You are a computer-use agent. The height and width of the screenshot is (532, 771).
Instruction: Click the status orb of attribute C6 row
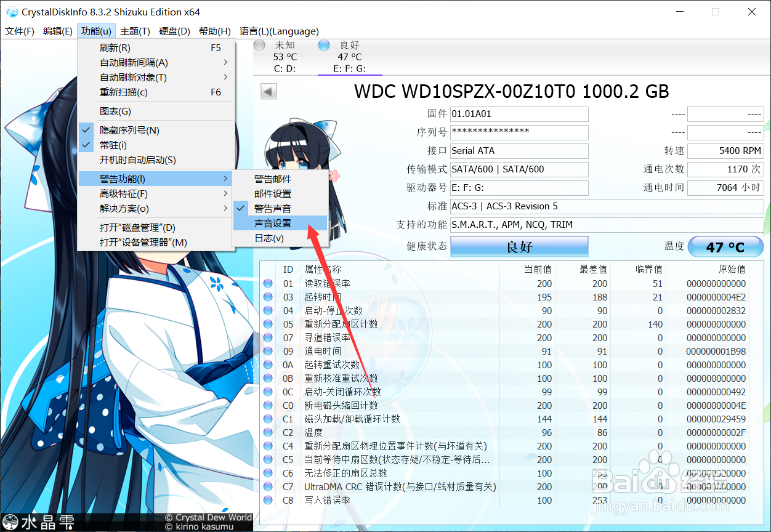click(x=268, y=474)
